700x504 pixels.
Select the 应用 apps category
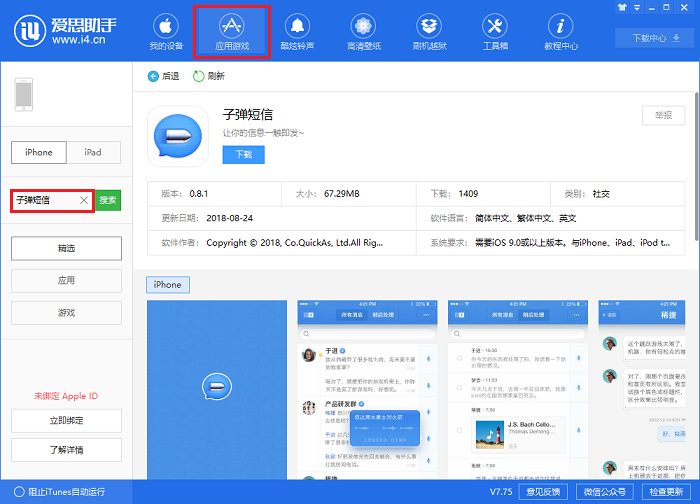[67, 281]
